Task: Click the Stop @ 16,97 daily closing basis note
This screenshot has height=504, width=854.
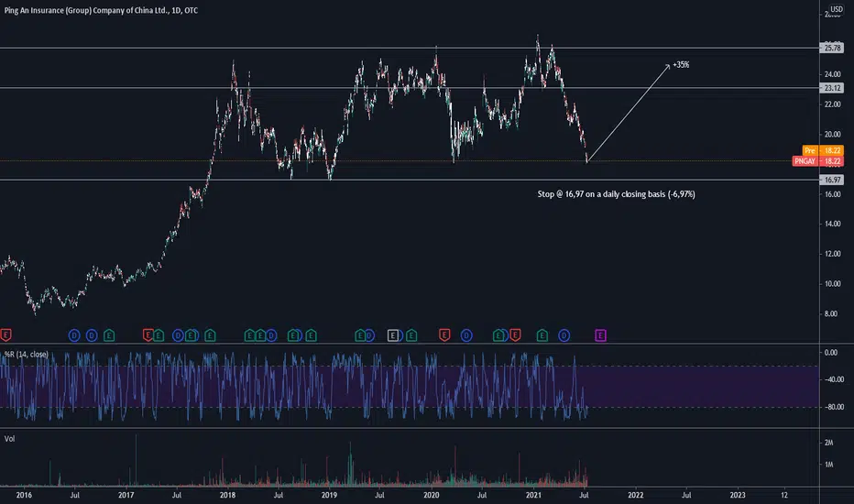Action: coord(616,194)
